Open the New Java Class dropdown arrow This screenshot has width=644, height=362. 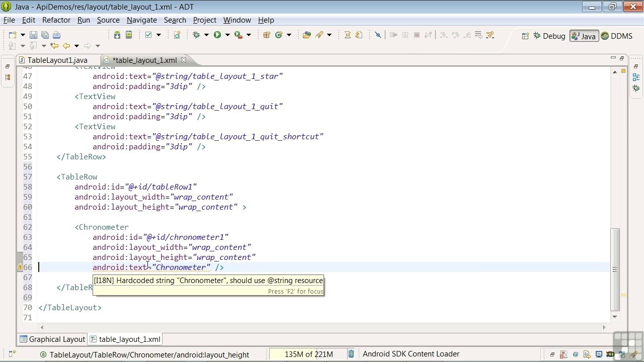coord(289,35)
